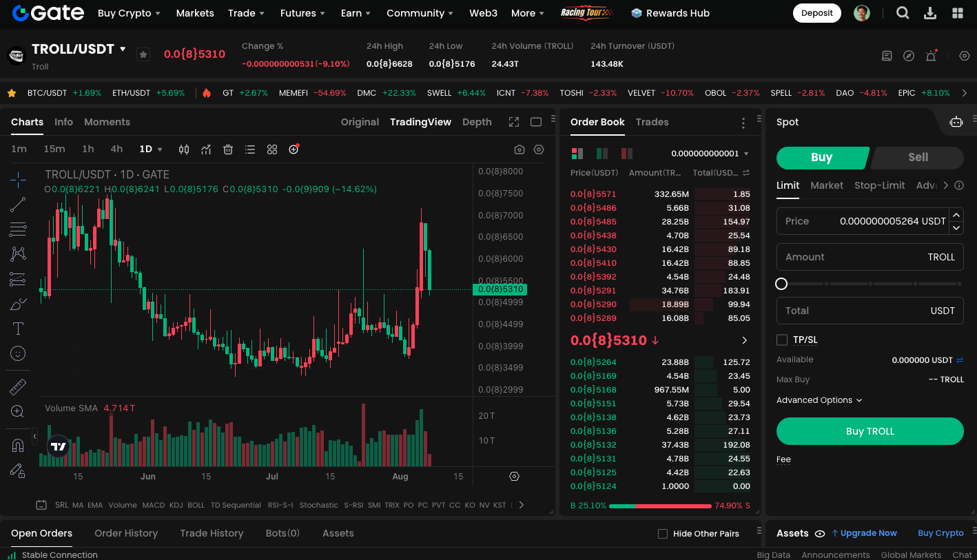This screenshot has width=977, height=560.
Task: Select the crosshair cursor tool on the chart
Action: [x=18, y=180]
